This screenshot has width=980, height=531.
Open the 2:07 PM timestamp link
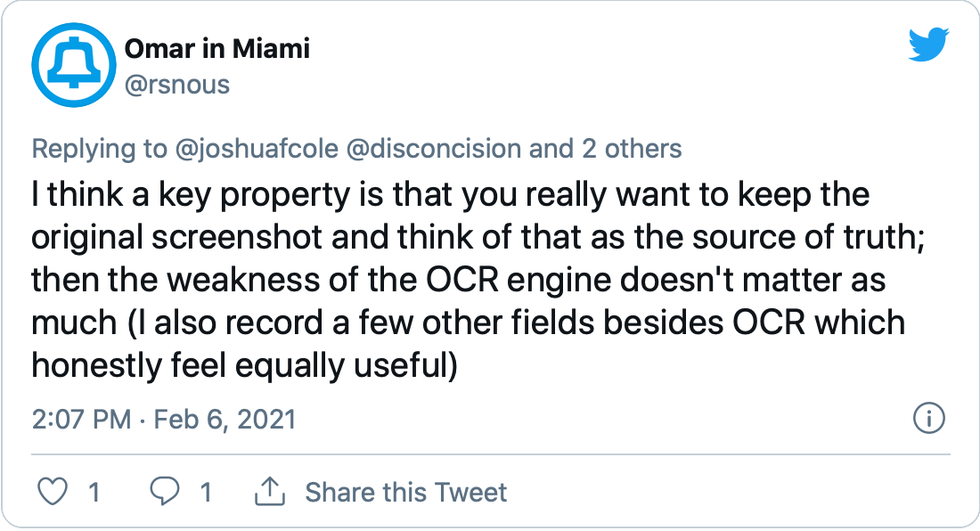(81, 419)
